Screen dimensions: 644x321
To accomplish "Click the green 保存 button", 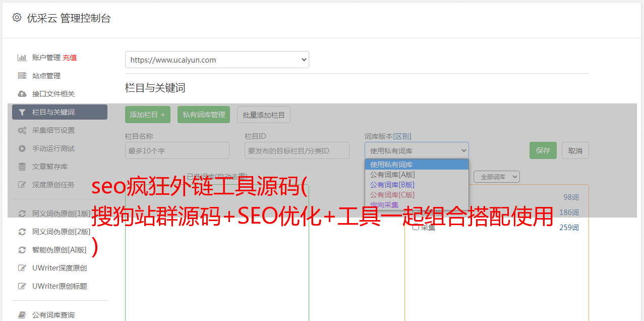I will coord(543,150).
